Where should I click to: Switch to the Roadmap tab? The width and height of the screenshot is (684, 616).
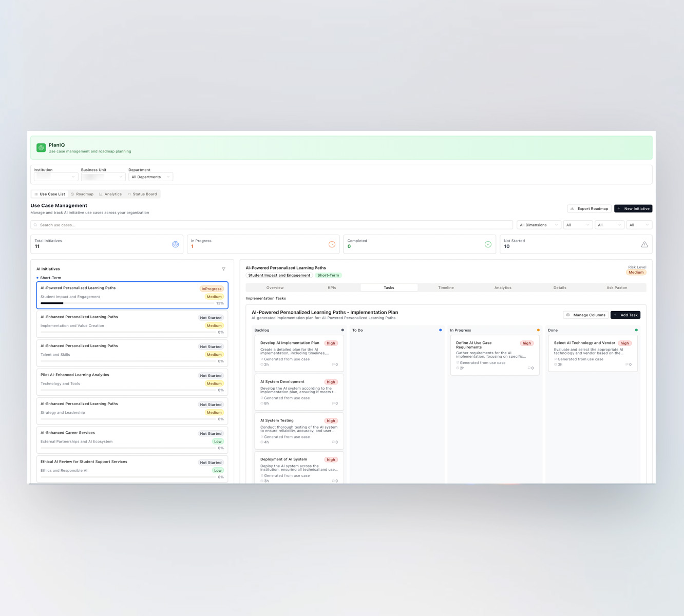tap(82, 194)
